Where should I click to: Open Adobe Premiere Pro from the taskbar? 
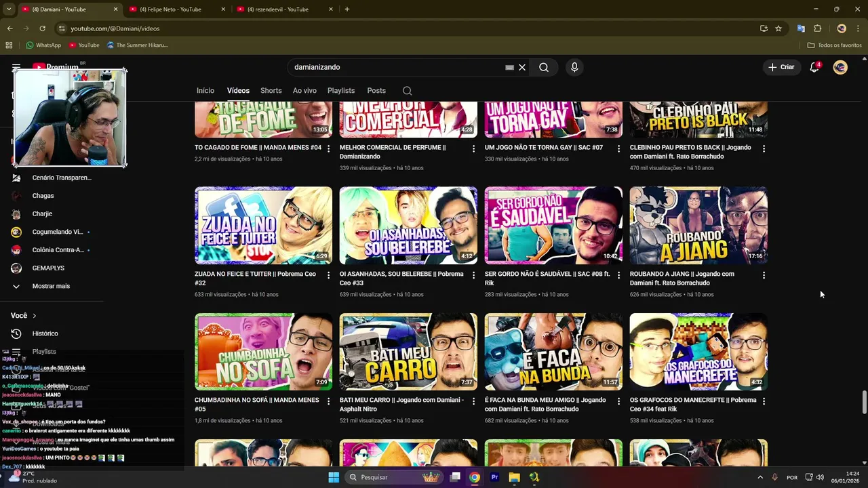point(494,477)
